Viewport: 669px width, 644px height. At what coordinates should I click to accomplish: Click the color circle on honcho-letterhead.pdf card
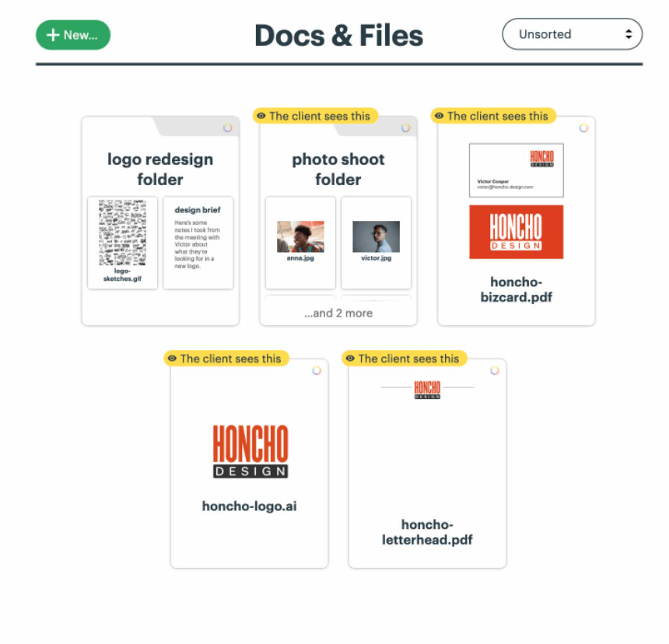point(495,370)
